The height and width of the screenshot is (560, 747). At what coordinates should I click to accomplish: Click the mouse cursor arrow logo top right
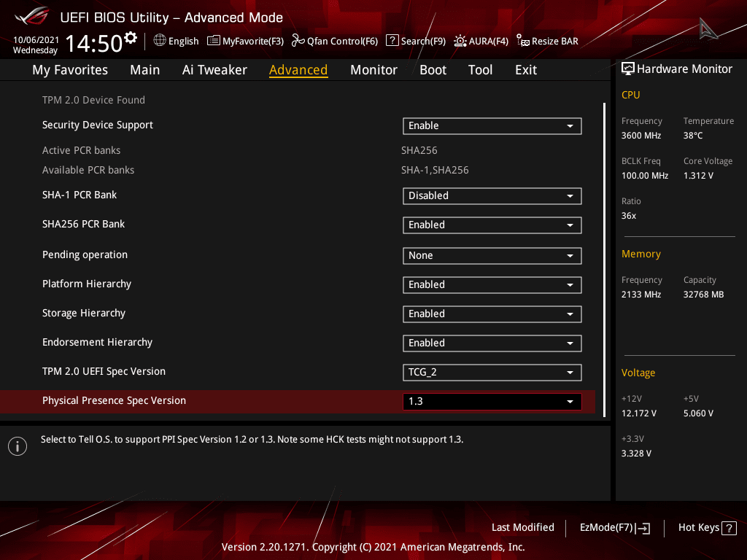(x=708, y=28)
